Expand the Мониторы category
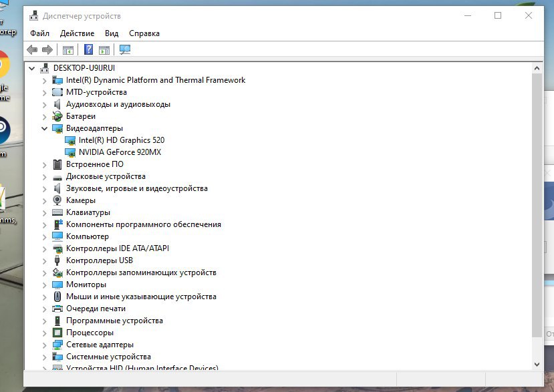554x392 pixels. (44, 285)
